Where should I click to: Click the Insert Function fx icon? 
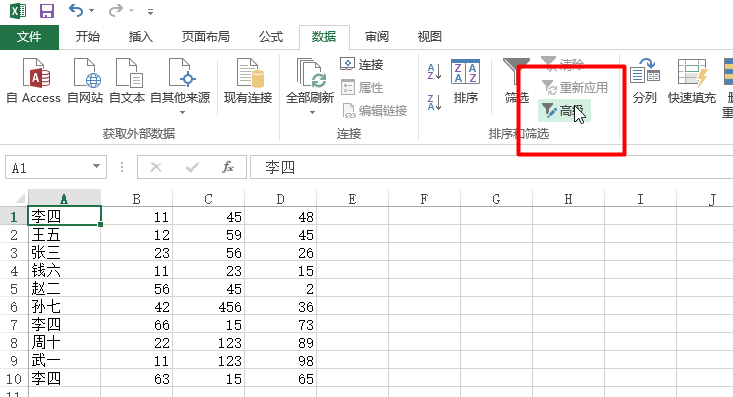click(x=228, y=167)
